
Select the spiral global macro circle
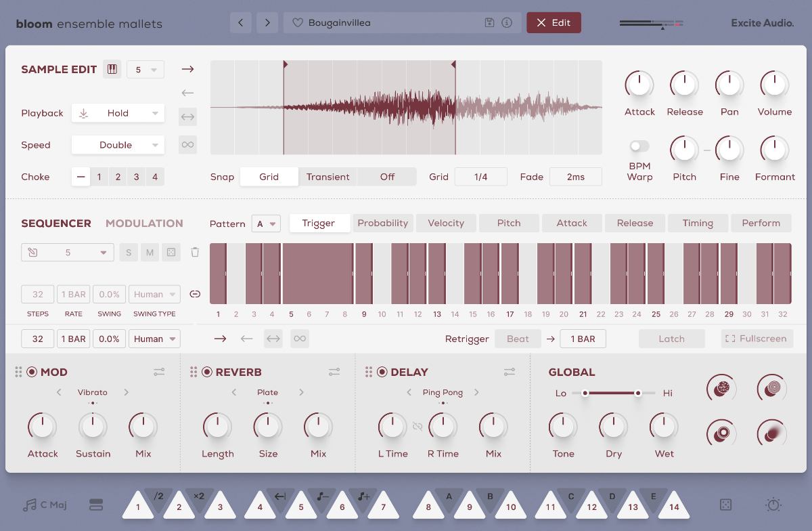click(772, 388)
